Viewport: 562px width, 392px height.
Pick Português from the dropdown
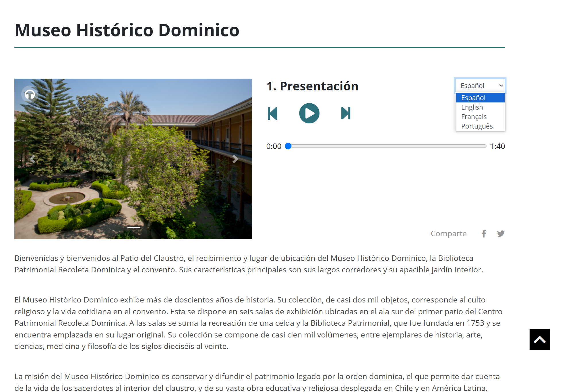[480, 126]
